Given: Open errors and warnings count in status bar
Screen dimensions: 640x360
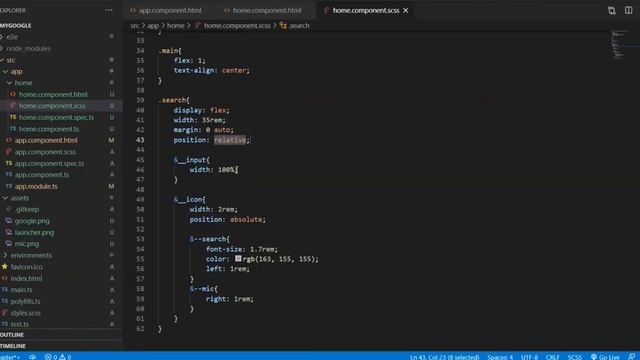Looking at the screenshot, I should click(x=58, y=357).
